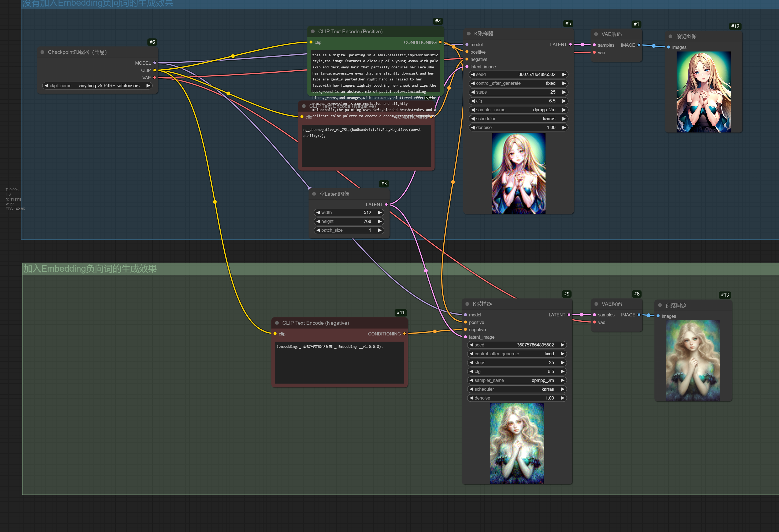Click left arrow to decrease cfg from 6.5

click(x=473, y=101)
